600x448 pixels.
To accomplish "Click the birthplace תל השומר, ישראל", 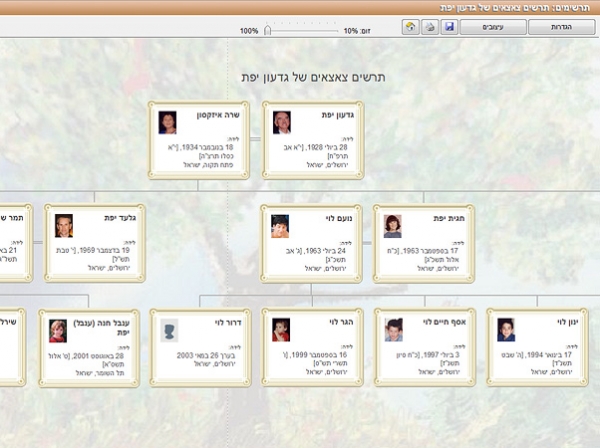I will [x=100, y=373].
